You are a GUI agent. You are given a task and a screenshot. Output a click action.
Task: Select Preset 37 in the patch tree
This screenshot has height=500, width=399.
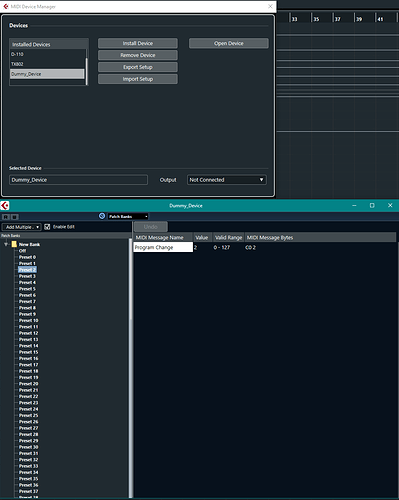point(29,491)
